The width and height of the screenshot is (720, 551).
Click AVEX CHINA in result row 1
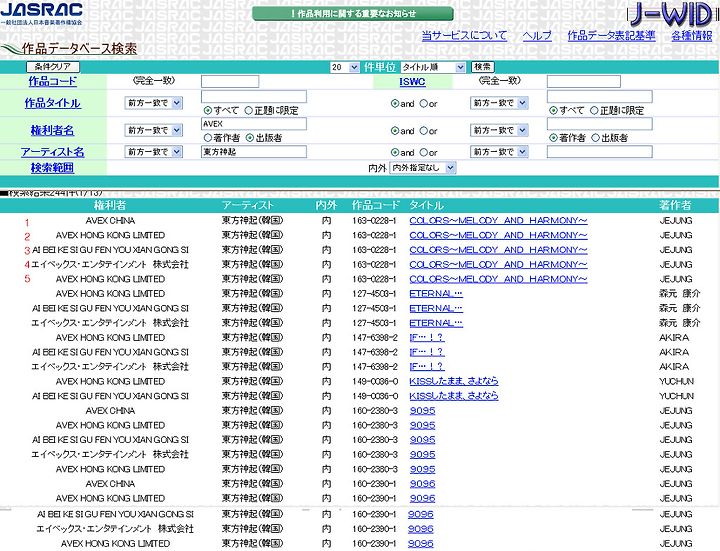(x=110, y=221)
